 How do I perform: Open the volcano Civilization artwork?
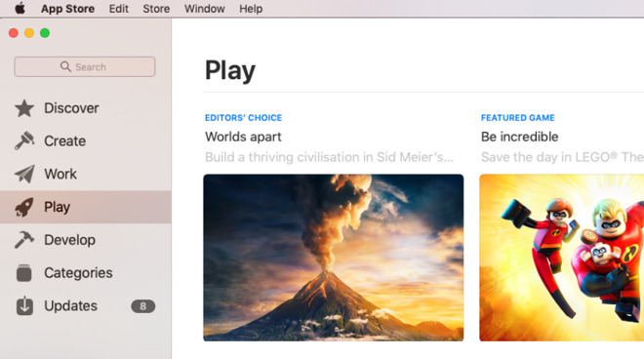pyautogui.click(x=334, y=258)
